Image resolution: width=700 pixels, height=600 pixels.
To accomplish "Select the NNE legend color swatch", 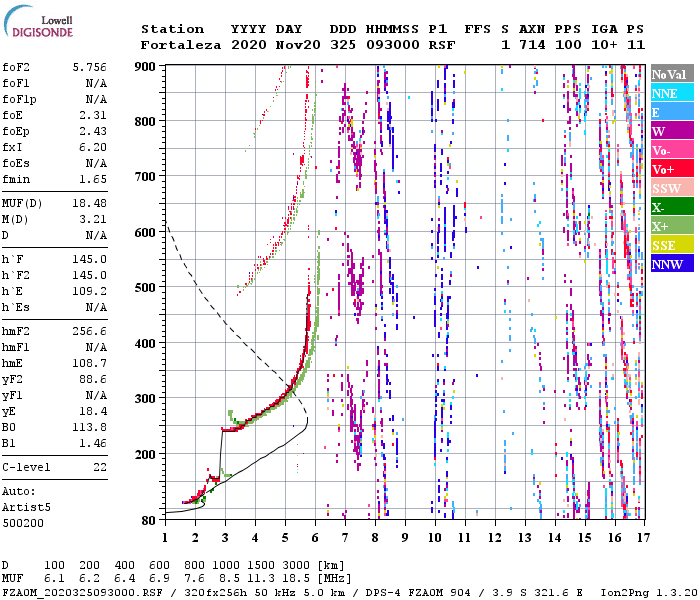I will 672,93.
